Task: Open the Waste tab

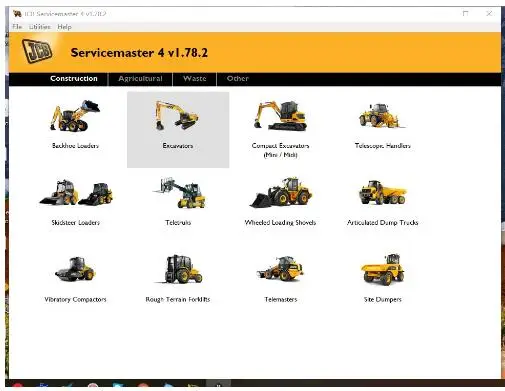Action: pyautogui.click(x=195, y=79)
